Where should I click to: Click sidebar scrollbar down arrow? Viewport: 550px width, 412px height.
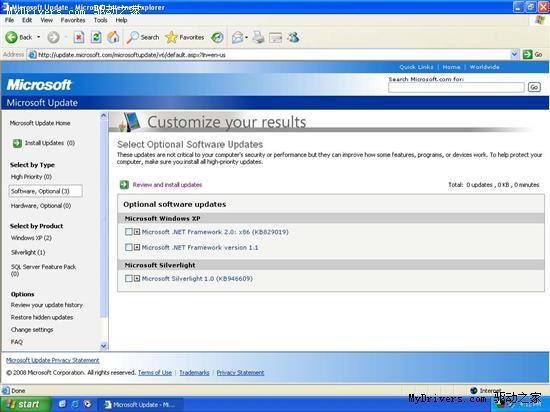point(103,346)
